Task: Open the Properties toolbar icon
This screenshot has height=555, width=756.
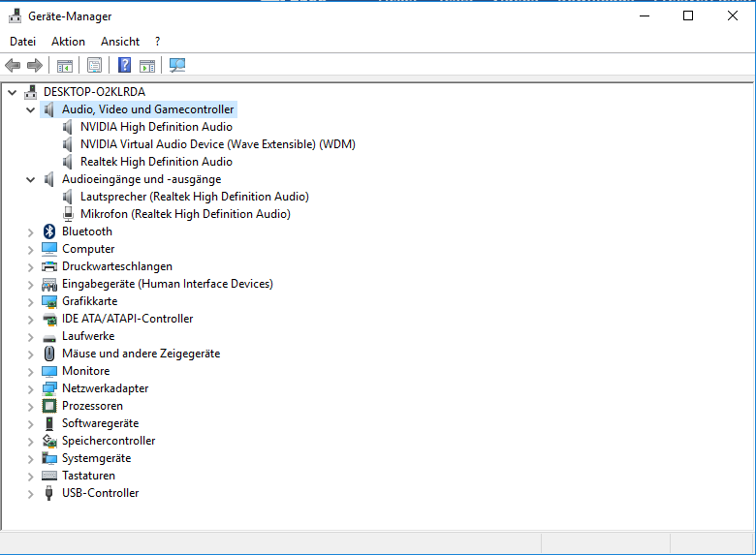Action: 95,65
